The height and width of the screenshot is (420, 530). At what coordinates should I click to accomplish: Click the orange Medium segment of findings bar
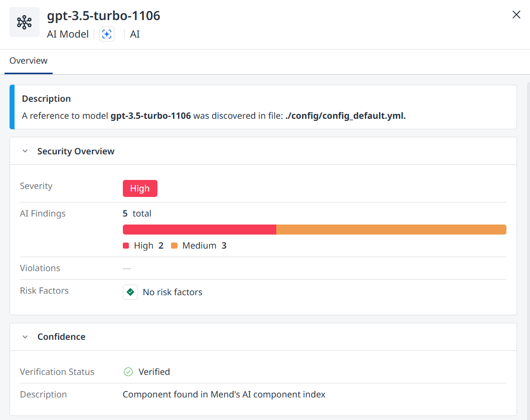(391, 230)
